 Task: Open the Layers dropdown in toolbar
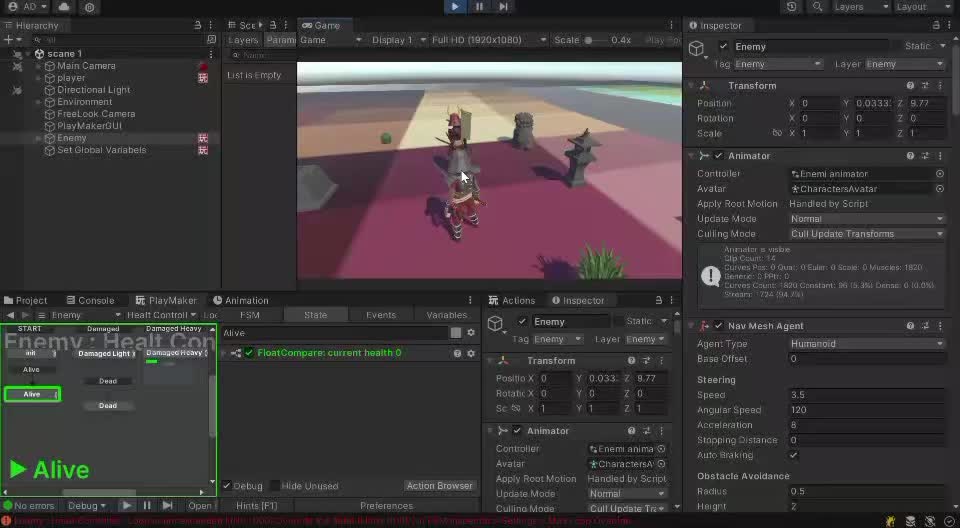click(861, 7)
